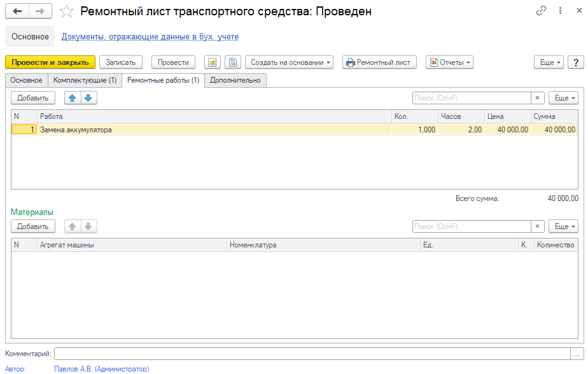
Task: Clear the repair works search field
Action: (x=538, y=98)
